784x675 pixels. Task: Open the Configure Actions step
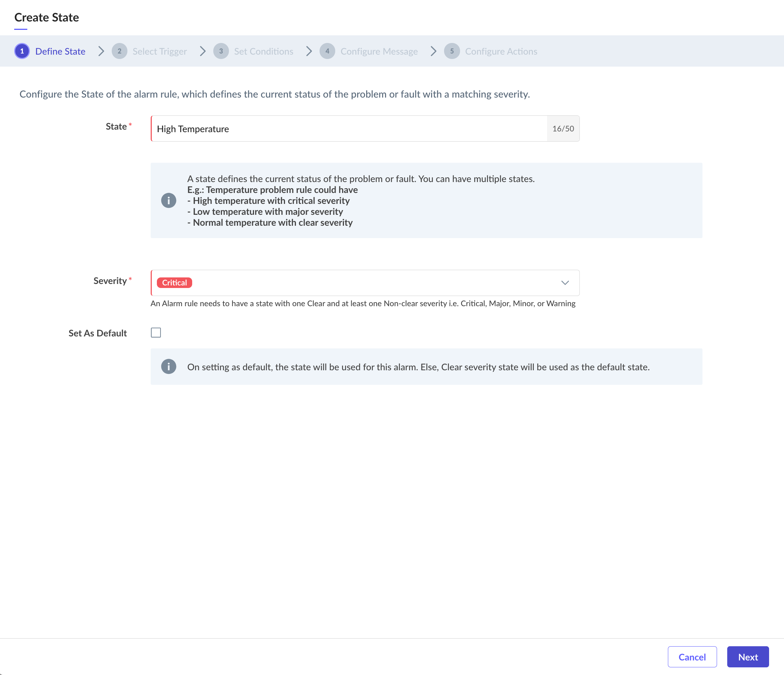(501, 51)
